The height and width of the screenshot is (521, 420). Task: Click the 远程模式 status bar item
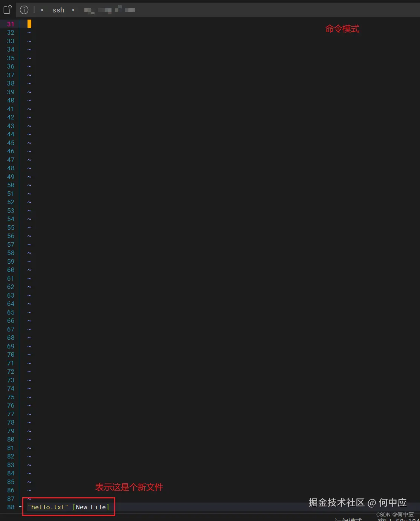(x=348, y=519)
